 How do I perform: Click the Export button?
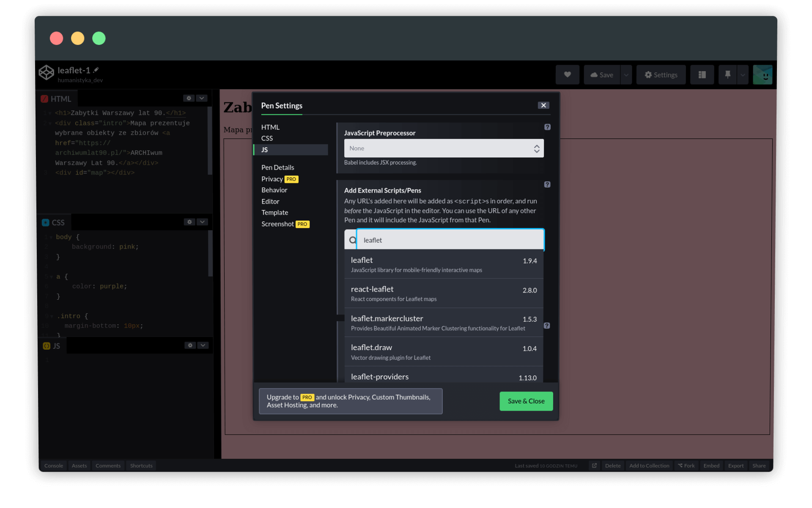tap(736, 466)
